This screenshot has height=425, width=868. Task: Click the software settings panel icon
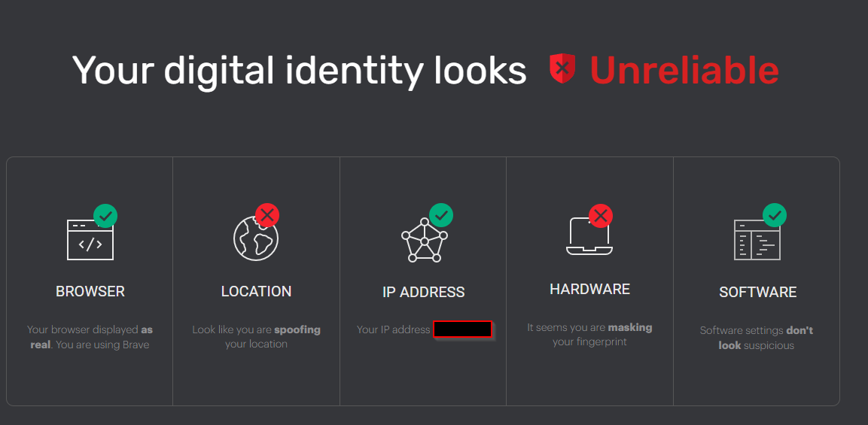757,240
